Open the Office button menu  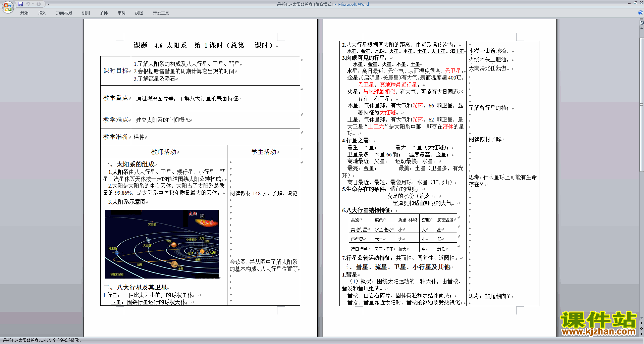7,7
